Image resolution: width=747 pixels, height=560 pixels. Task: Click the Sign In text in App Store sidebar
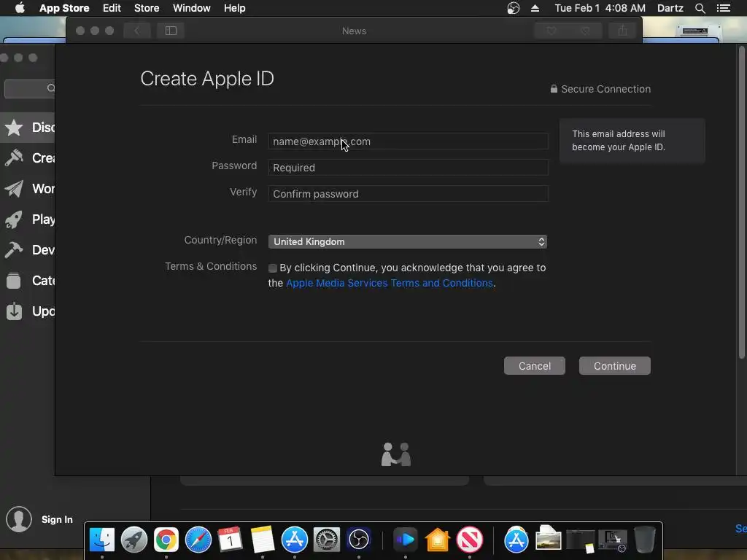click(x=57, y=519)
